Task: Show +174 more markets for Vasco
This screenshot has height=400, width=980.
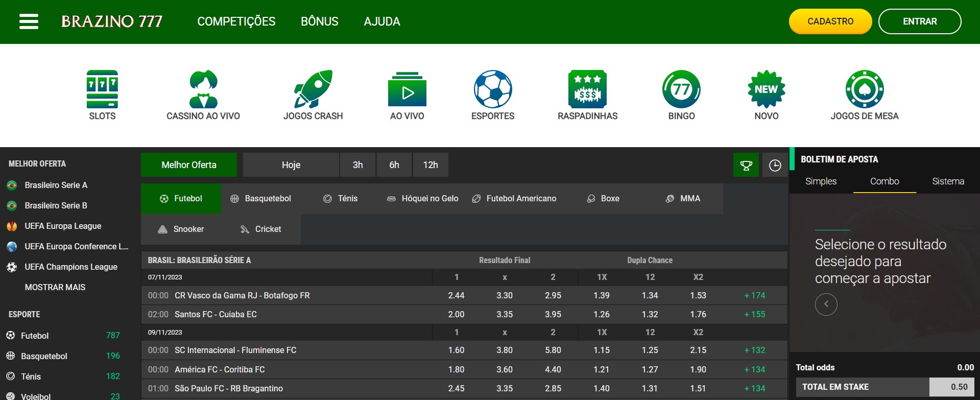Action: (x=755, y=295)
